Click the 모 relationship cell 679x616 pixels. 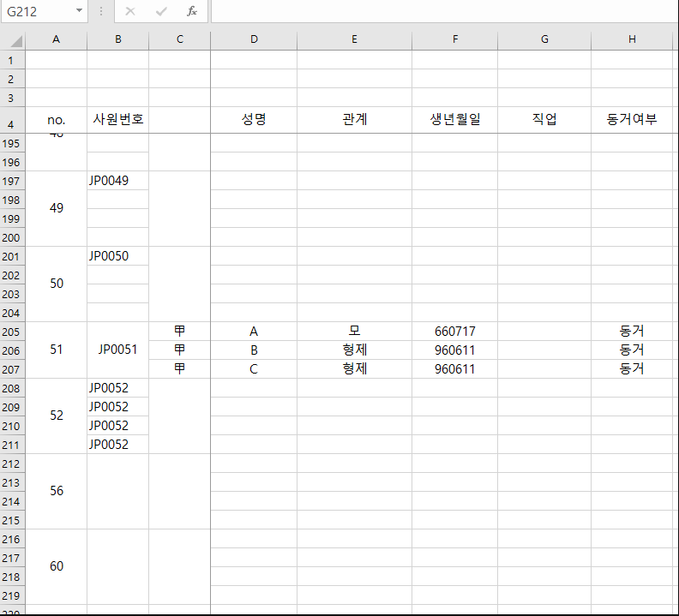[354, 332]
